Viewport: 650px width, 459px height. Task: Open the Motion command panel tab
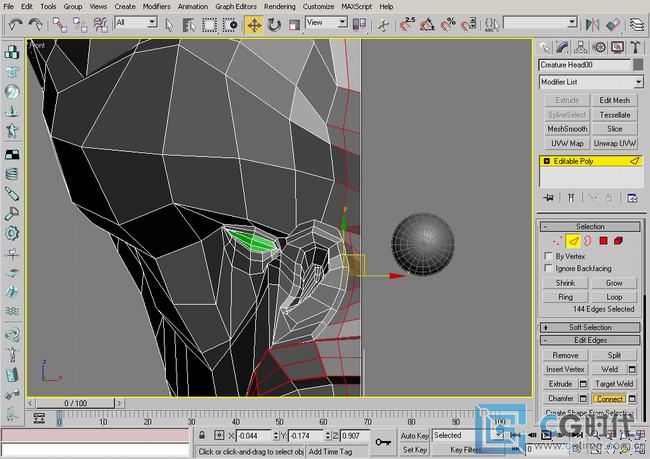(599, 47)
